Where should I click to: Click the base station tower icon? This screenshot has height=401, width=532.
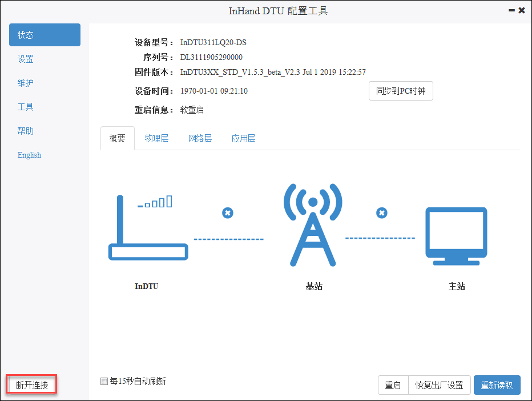point(313,225)
